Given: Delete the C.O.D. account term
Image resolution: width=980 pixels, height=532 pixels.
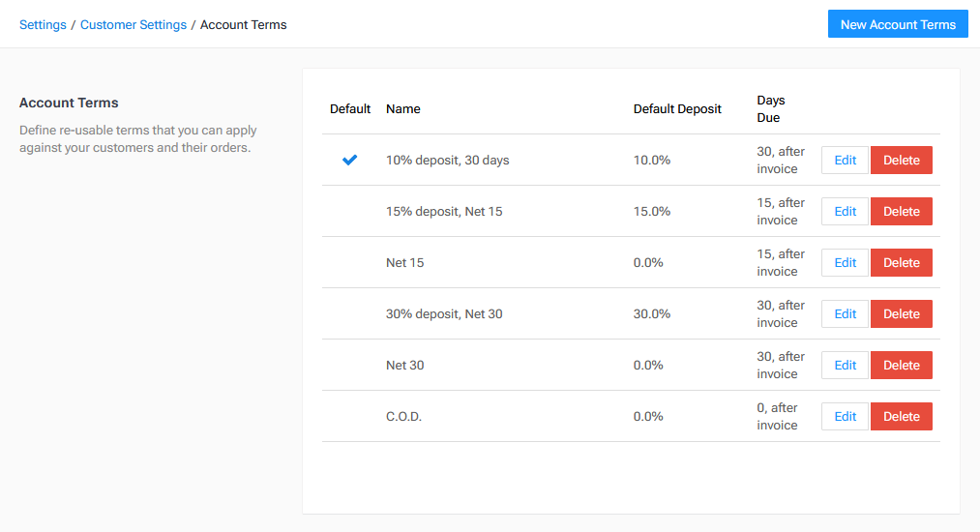Looking at the screenshot, I should [x=901, y=417].
